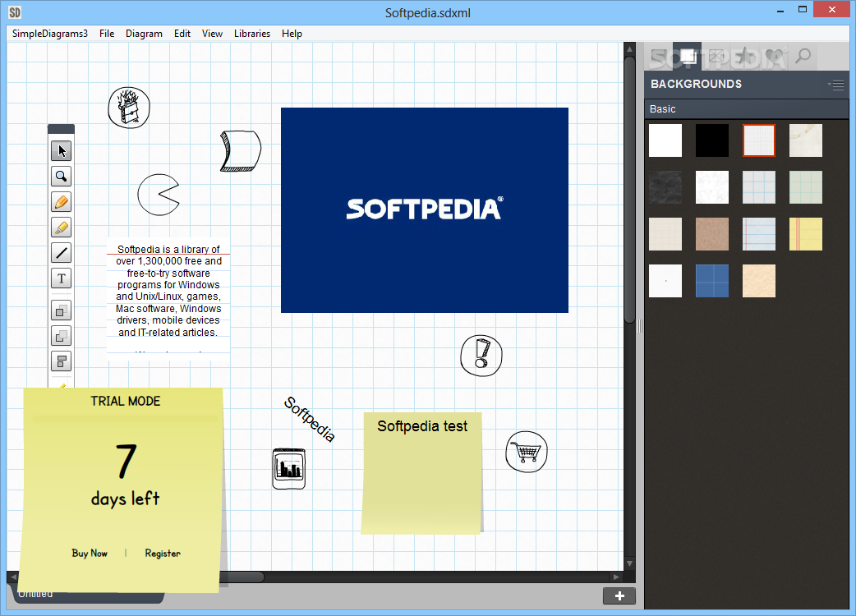Viewport: 856px width, 616px height.
Task: Open the star shapes panel tab icon
Action: pos(745,56)
